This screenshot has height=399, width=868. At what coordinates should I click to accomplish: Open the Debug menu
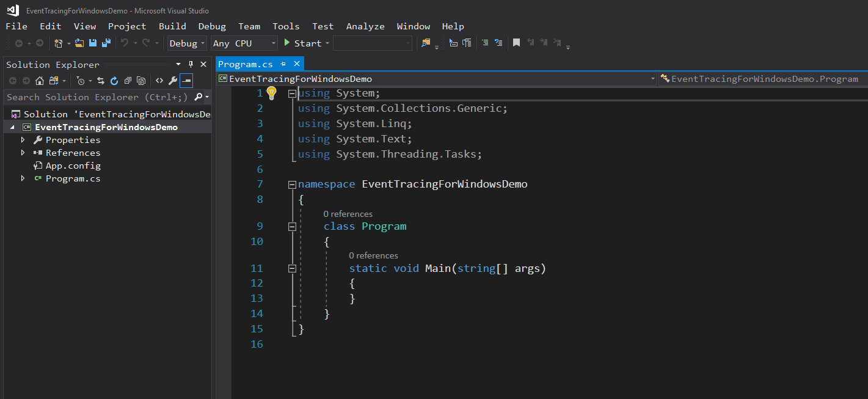[x=212, y=26]
